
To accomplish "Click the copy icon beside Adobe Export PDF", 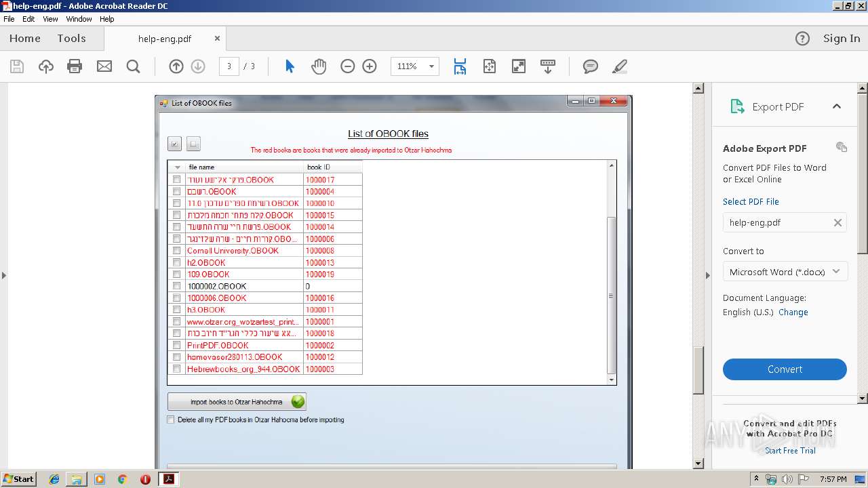I will (x=842, y=147).
